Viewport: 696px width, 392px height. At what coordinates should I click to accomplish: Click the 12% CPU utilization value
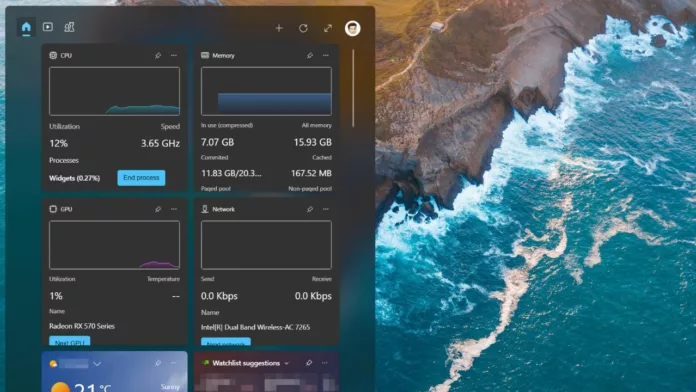point(59,143)
